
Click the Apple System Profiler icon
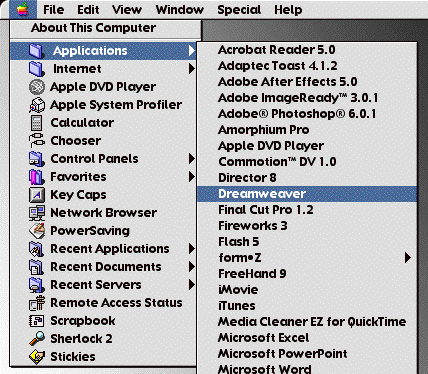pyautogui.click(x=37, y=105)
